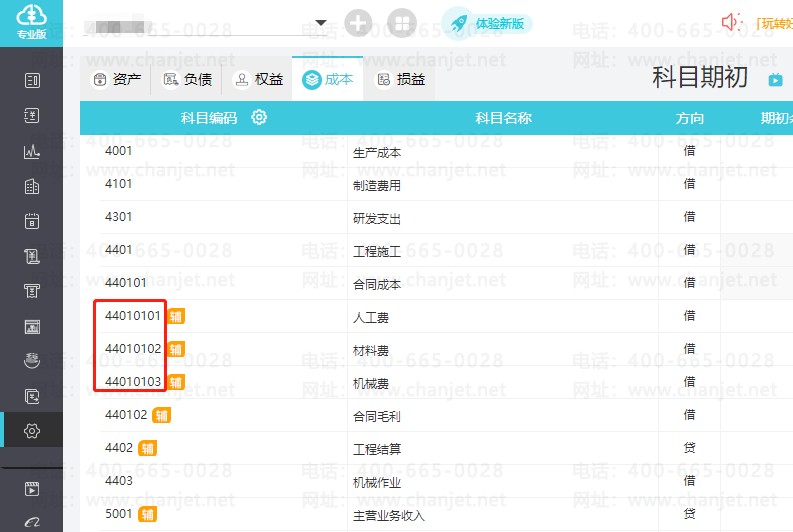Viewport: 793px width, 532px height.
Task: Click the 生产成本 account name
Action: pos(377,153)
